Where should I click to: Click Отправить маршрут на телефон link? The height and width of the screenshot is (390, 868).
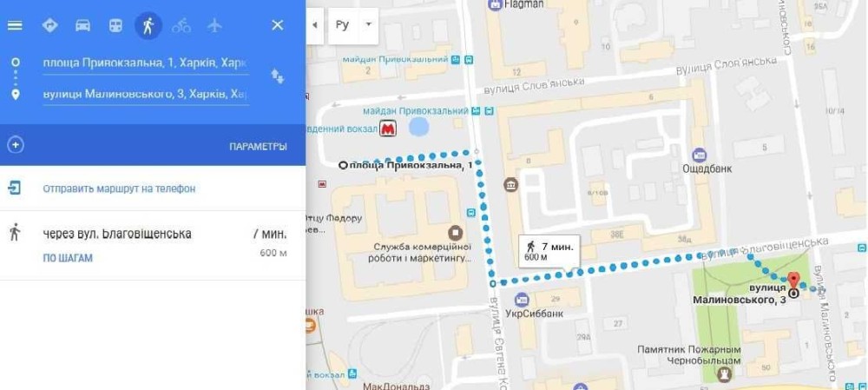pyautogui.click(x=119, y=188)
